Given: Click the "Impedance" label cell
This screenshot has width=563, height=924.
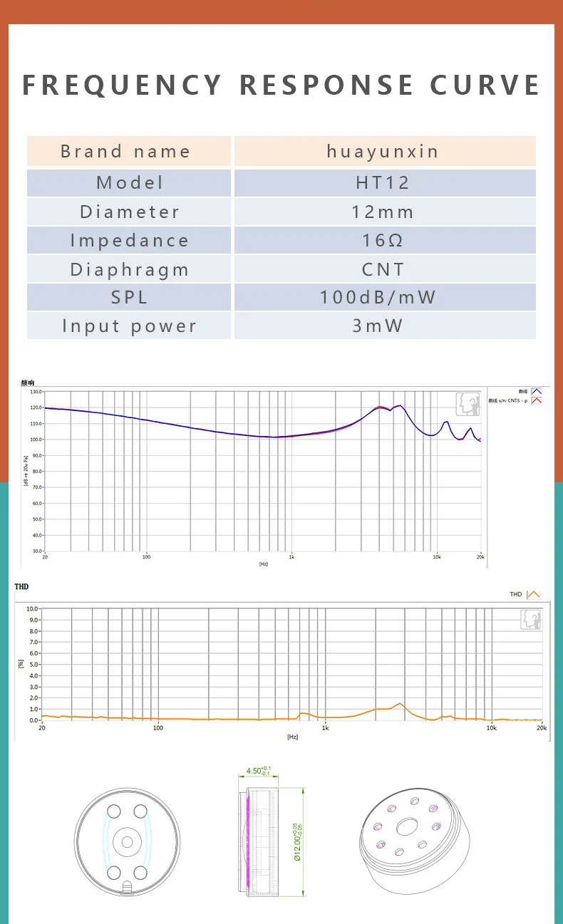Looking at the screenshot, I should [129, 240].
